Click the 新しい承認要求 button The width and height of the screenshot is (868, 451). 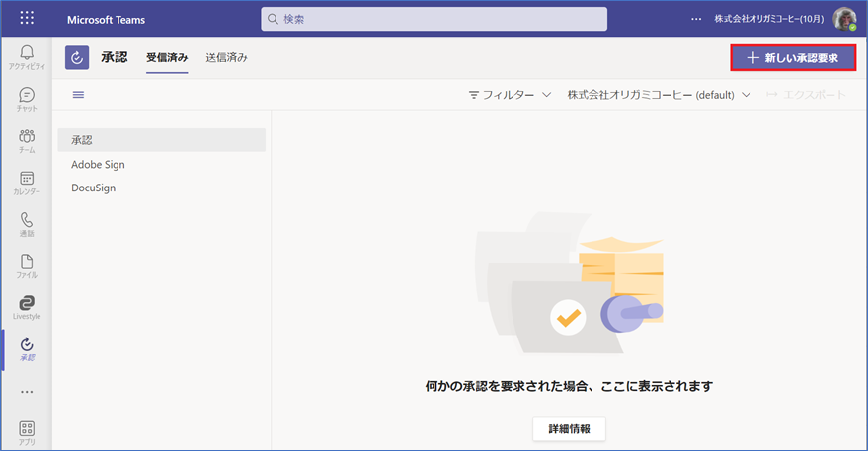coord(793,58)
